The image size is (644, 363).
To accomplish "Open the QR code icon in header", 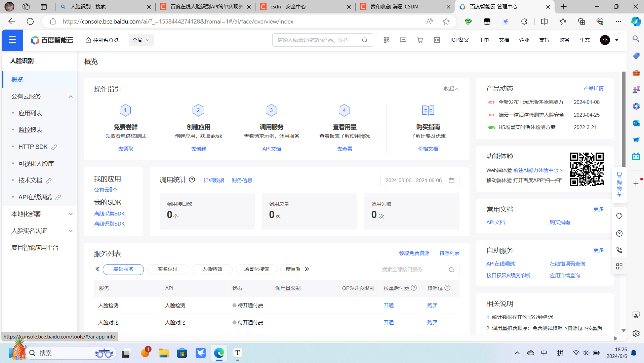I will [x=387, y=40].
